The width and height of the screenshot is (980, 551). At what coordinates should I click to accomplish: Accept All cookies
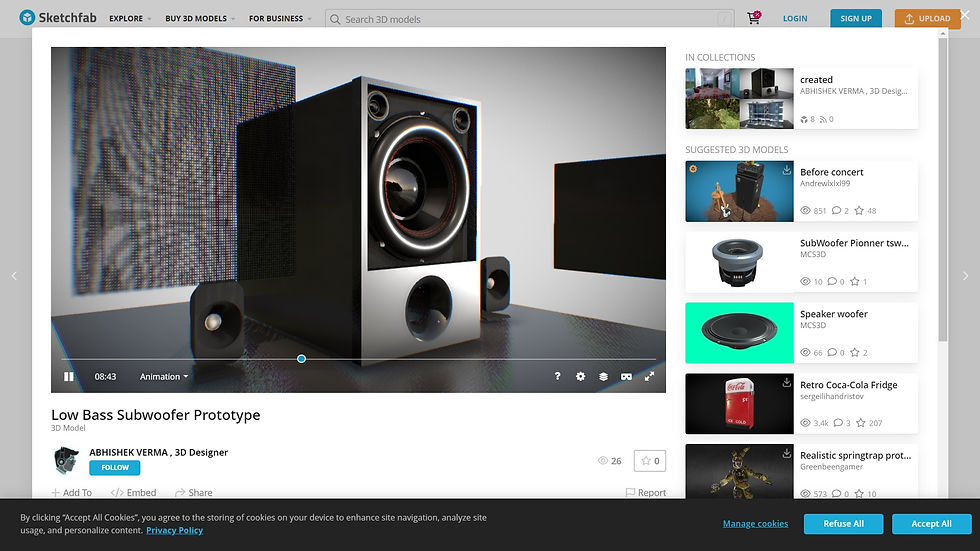point(931,524)
